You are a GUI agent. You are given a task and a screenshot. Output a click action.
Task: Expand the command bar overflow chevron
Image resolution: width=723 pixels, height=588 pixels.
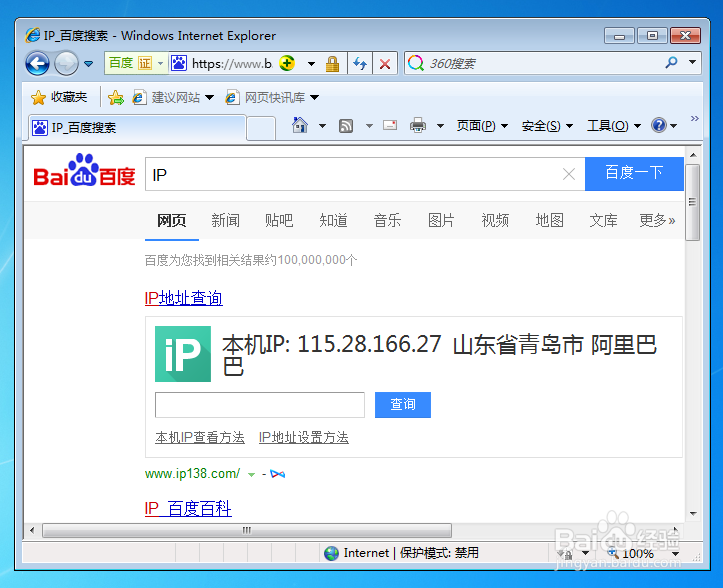[694, 119]
